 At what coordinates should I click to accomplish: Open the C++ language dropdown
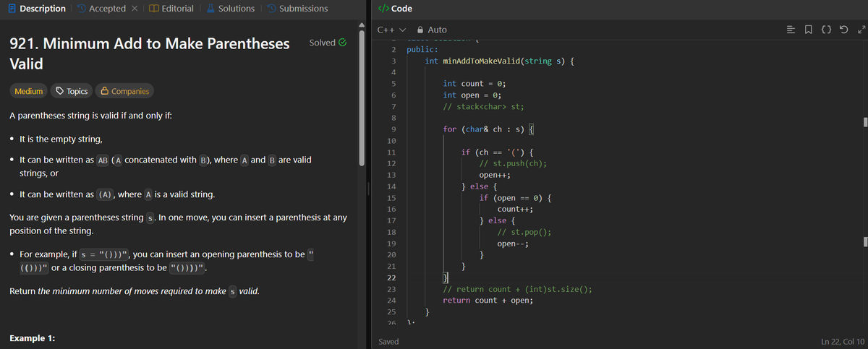tap(392, 30)
